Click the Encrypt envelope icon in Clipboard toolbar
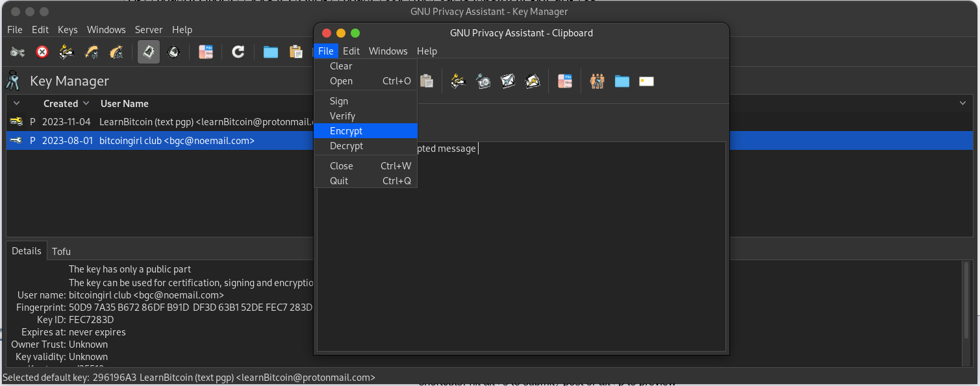Image resolution: width=980 pixels, height=386 pixels. click(x=508, y=81)
